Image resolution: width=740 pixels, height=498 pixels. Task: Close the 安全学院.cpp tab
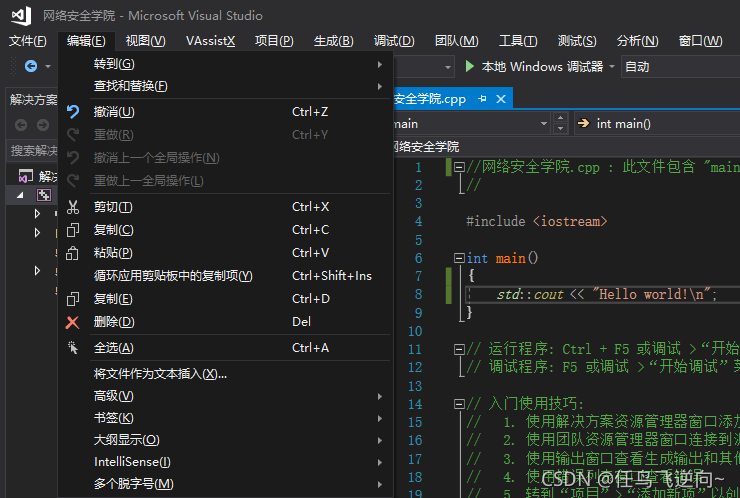point(501,99)
